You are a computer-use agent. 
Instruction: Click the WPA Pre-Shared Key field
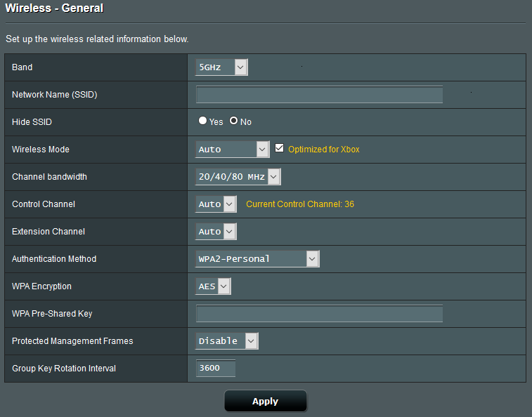[x=319, y=314]
